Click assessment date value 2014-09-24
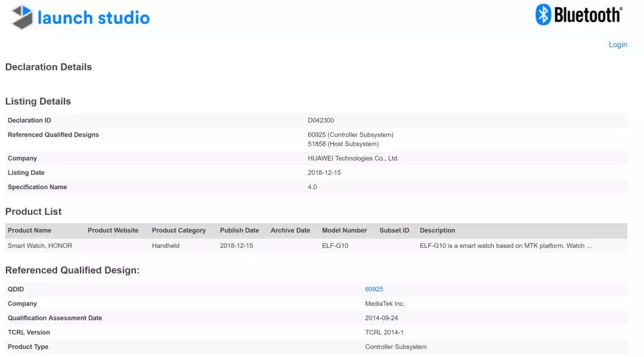The image size is (644, 357). click(382, 318)
